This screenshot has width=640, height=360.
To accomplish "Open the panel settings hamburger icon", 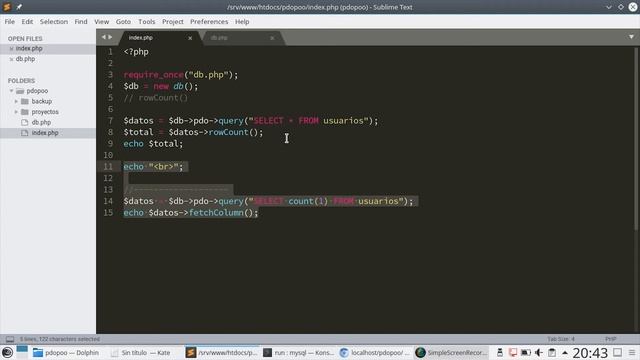I will click(632, 353).
